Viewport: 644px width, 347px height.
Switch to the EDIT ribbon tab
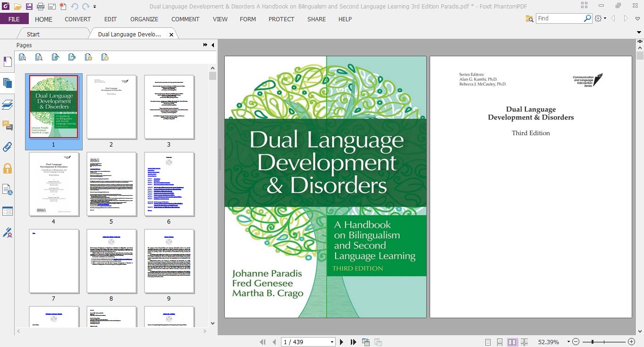pos(110,19)
